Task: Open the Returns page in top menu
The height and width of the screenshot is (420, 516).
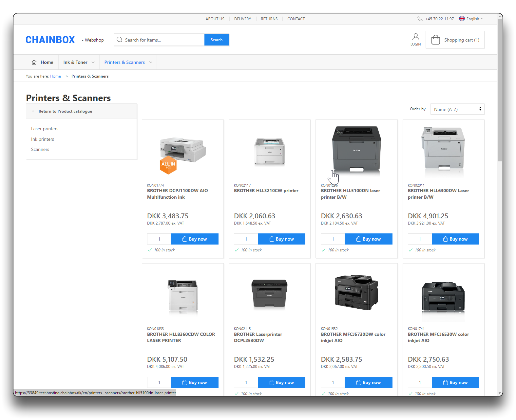Action: pyautogui.click(x=269, y=19)
